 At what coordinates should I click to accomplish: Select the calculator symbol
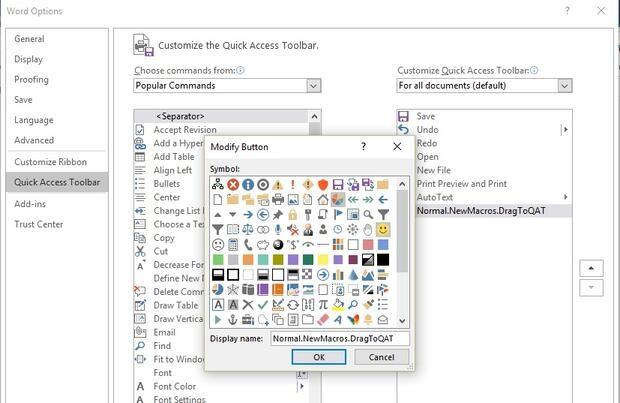click(233, 244)
